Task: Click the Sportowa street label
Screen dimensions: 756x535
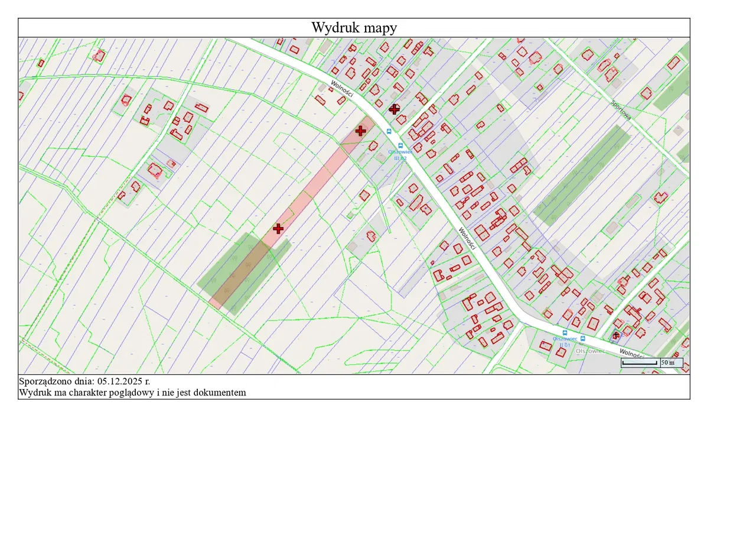Action: (621, 109)
